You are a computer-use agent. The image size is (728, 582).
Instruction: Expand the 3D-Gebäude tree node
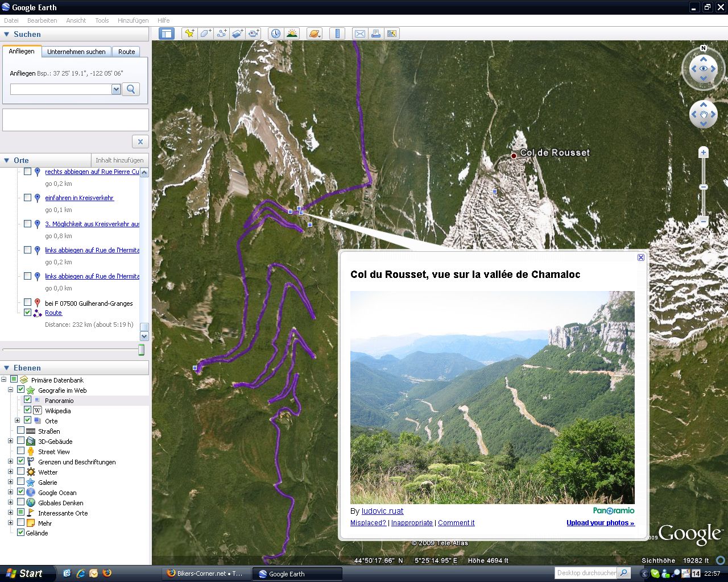[10, 441]
